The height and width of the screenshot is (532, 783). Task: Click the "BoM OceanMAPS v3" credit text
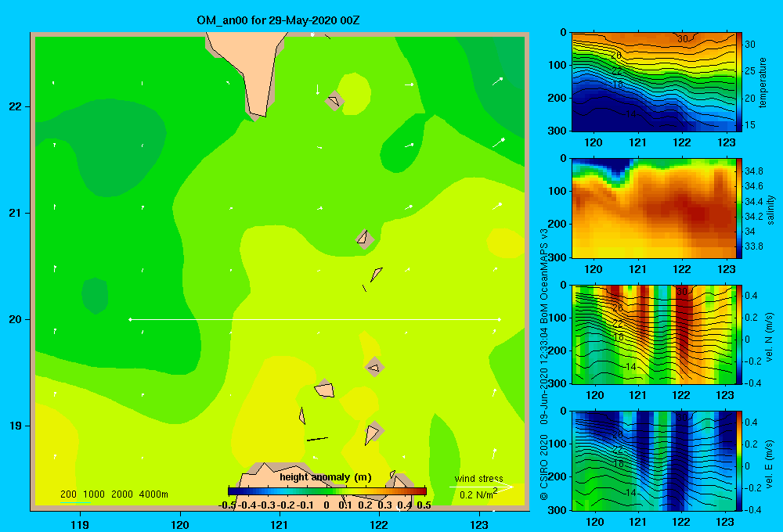coord(544,276)
